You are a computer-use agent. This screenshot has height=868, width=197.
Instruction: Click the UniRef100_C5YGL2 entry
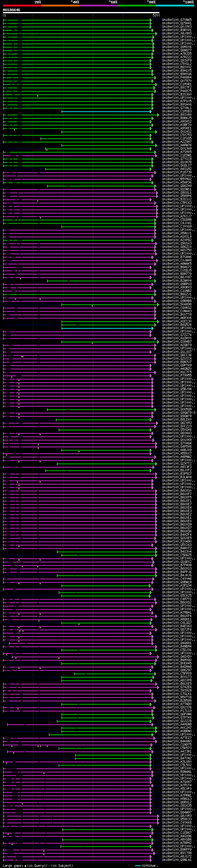(177, 64)
